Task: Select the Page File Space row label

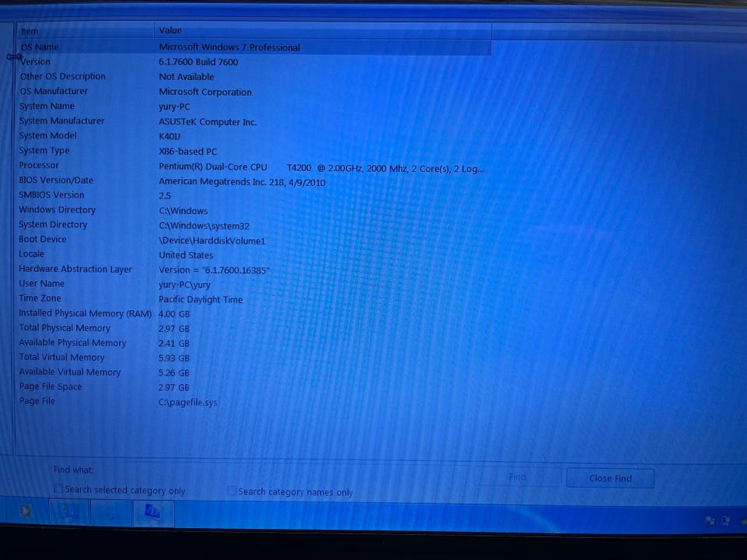Action: coord(51,387)
